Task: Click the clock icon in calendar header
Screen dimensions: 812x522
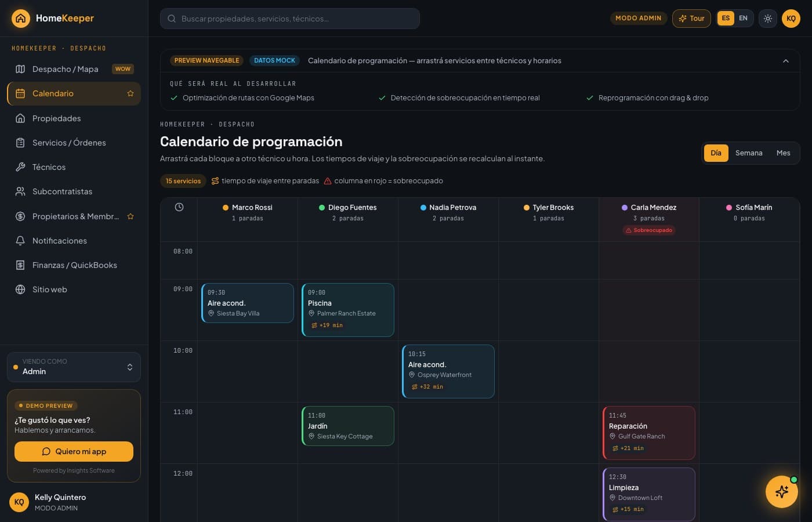Action: (x=179, y=207)
